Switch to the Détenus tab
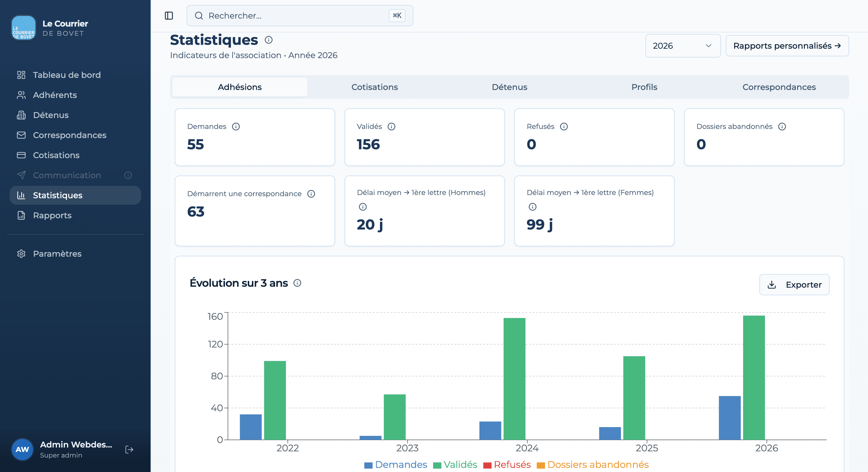The width and height of the screenshot is (868, 472). 509,87
